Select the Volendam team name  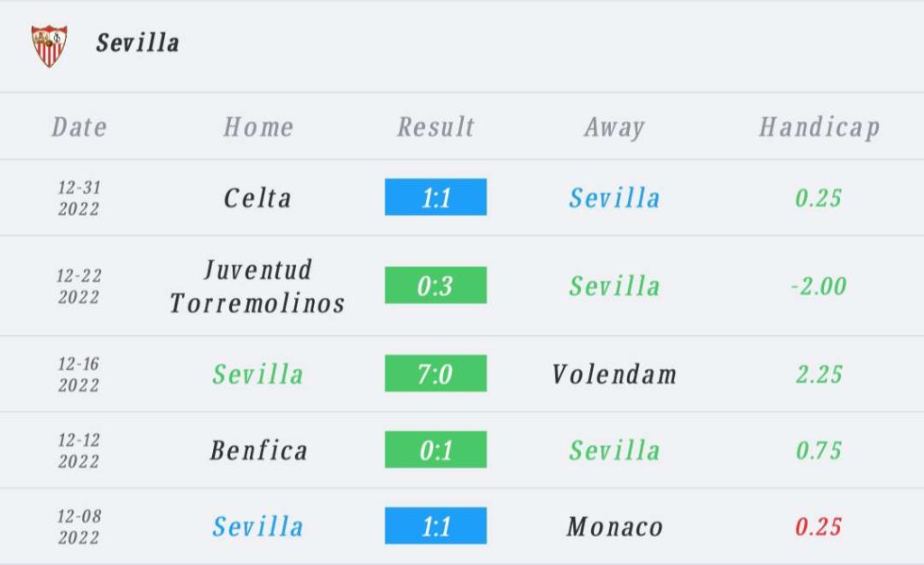point(614,374)
